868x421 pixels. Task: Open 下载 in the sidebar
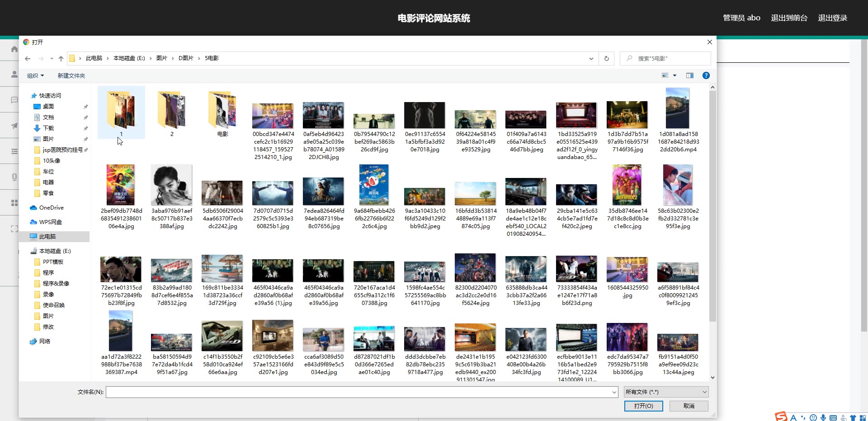point(48,128)
